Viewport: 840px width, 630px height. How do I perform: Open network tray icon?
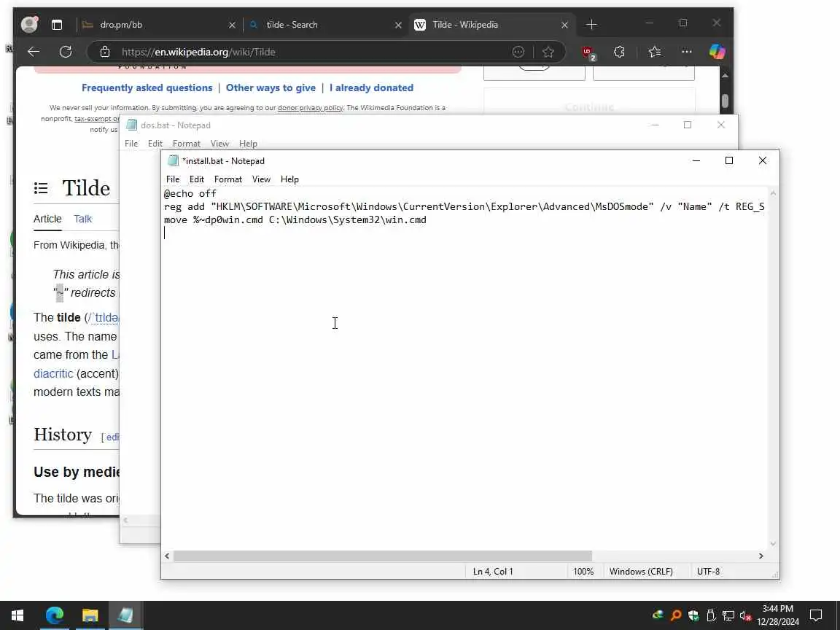pyautogui.click(x=728, y=615)
